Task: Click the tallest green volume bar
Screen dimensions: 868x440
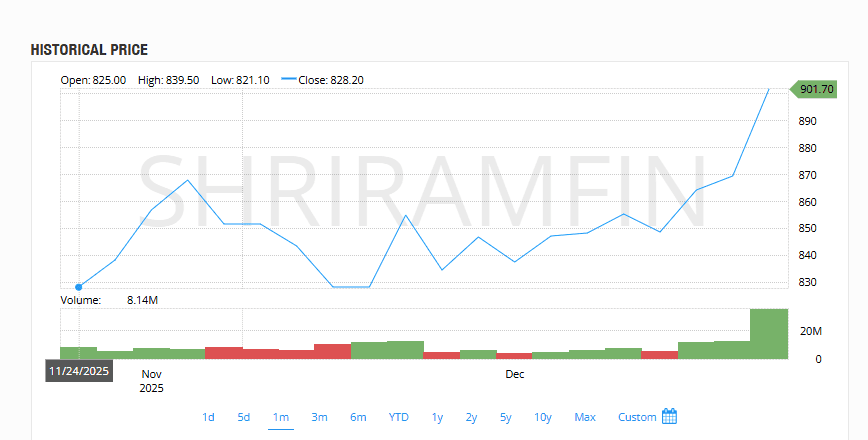Action: (x=768, y=334)
